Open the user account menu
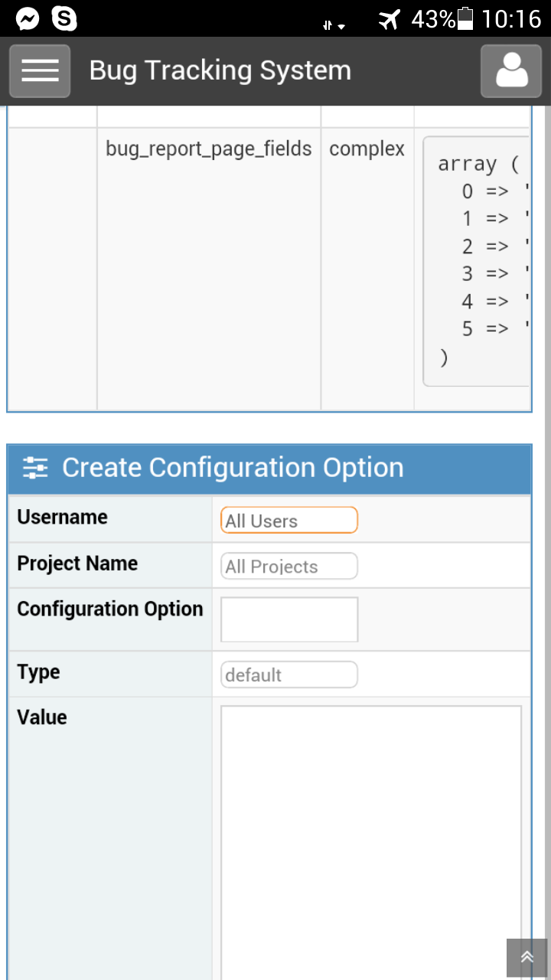The image size is (551, 980). [511, 70]
